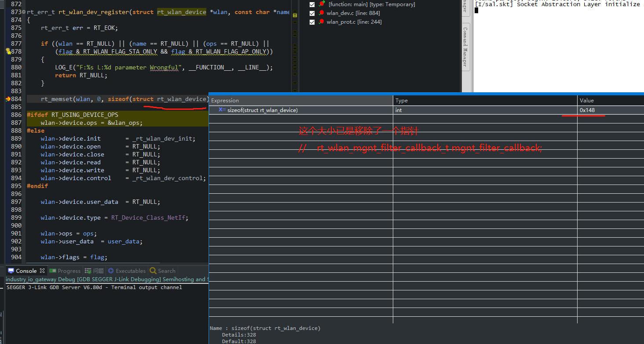
Task: Open the Executables view icon
Action: point(111,271)
